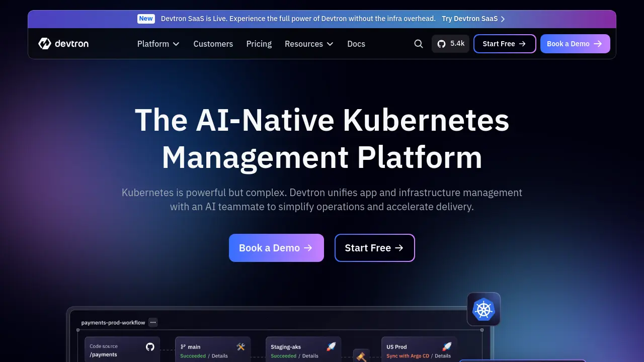Image resolution: width=644 pixels, height=362 pixels.
Task: Go to the Pricing page
Action: click(x=259, y=44)
